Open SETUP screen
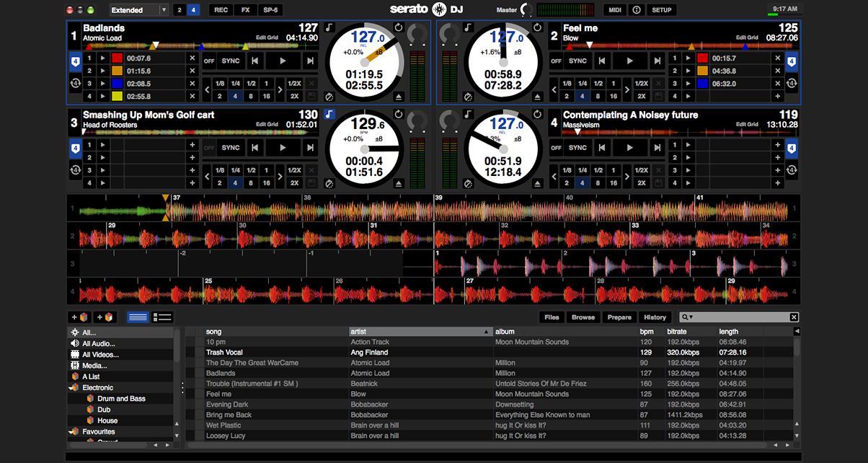868x463 pixels. [x=661, y=10]
